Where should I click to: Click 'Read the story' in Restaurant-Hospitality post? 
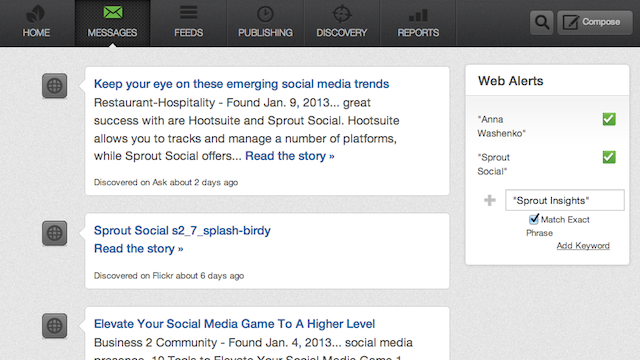pos(289,156)
